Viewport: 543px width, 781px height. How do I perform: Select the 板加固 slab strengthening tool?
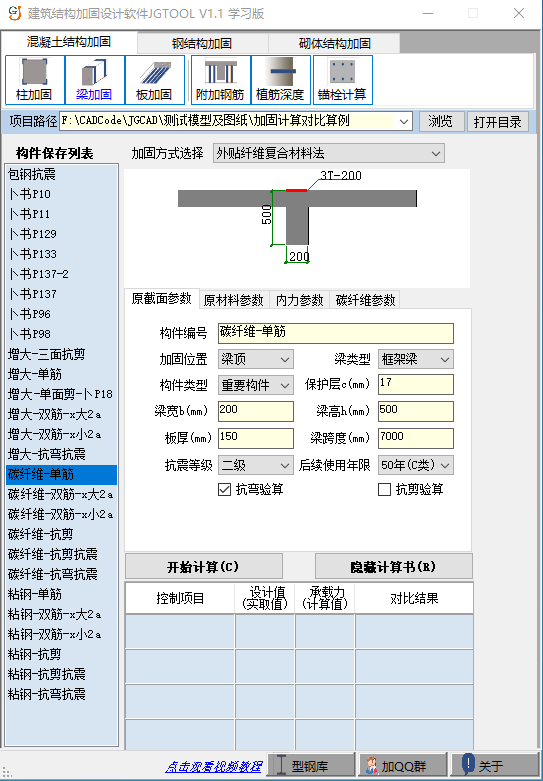(x=154, y=80)
